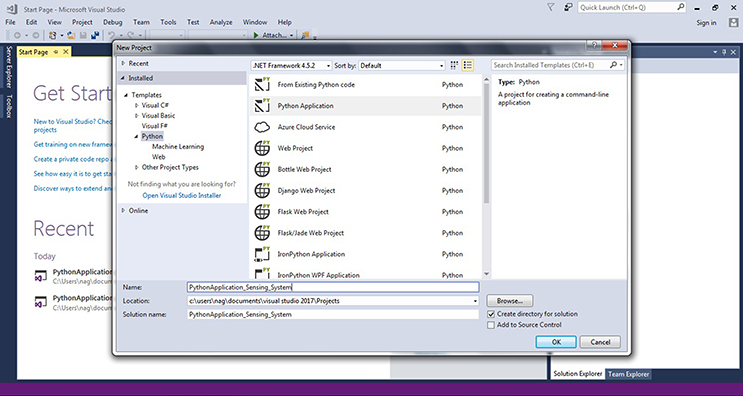Click the Sign in link
This screenshot has height=396, width=743.
pos(707,23)
